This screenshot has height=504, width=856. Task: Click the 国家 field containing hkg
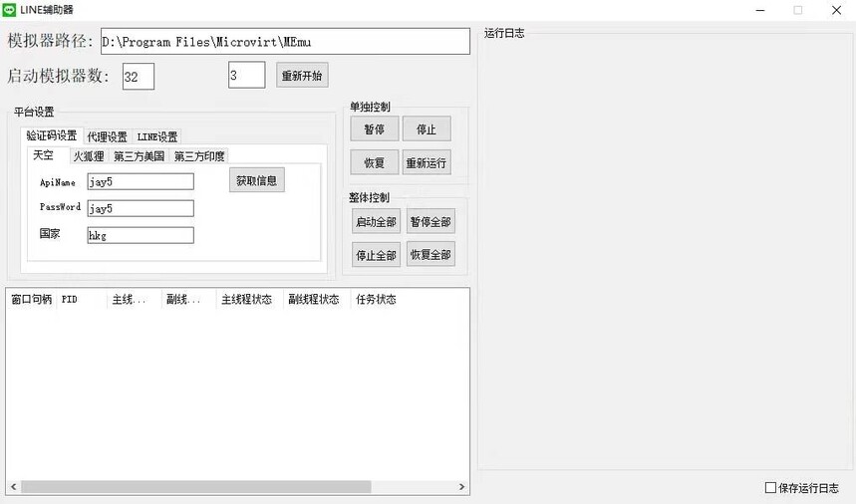click(141, 235)
